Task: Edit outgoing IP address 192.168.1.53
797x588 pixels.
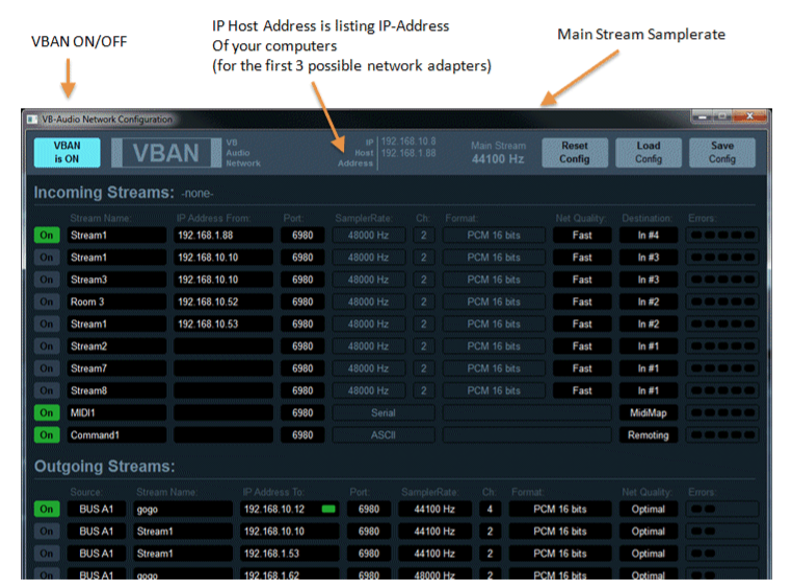Action: click(x=289, y=553)
